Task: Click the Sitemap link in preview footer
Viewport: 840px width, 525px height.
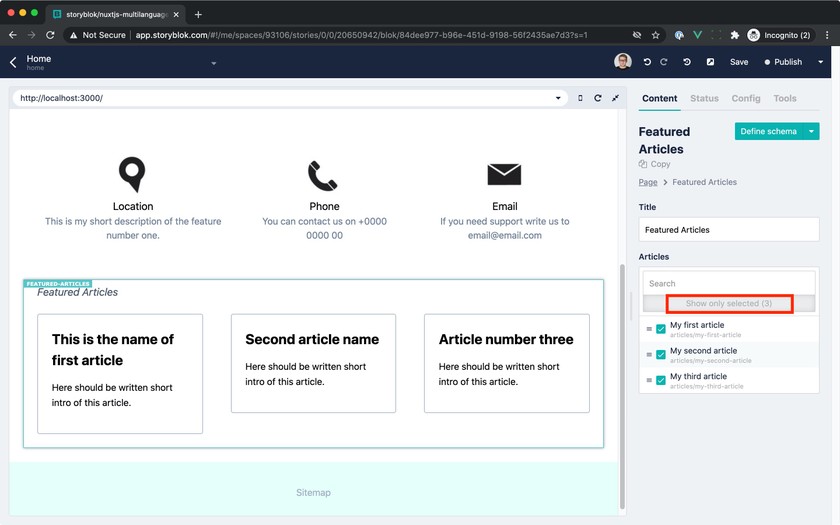Action: click(x=313, y=492)
